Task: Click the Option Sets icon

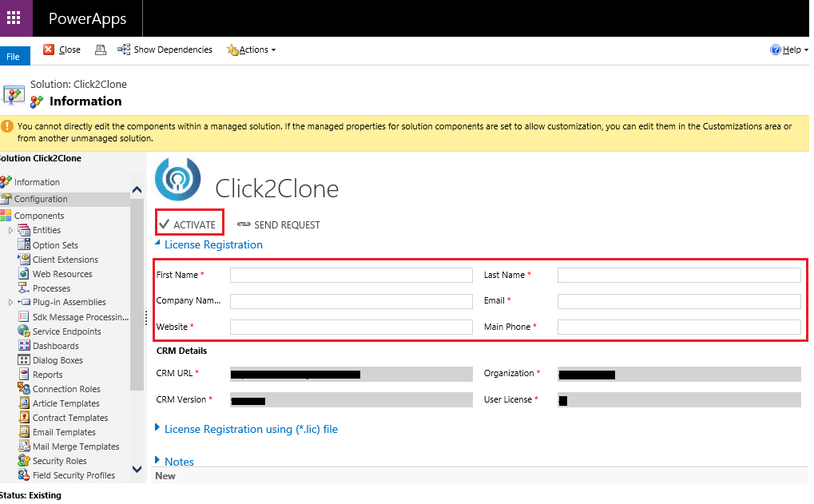Action: pyautogui.click(x=24, y=244)
